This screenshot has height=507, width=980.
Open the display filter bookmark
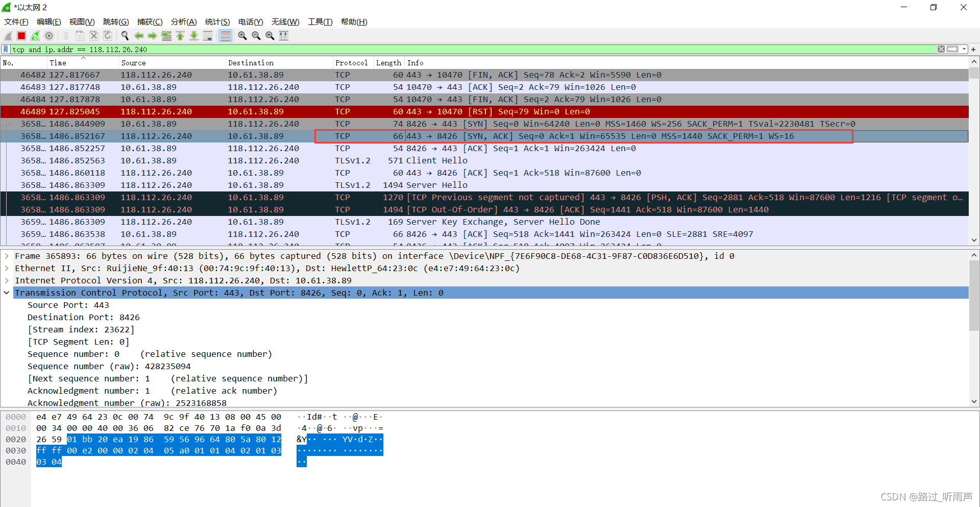click(6, 50)
